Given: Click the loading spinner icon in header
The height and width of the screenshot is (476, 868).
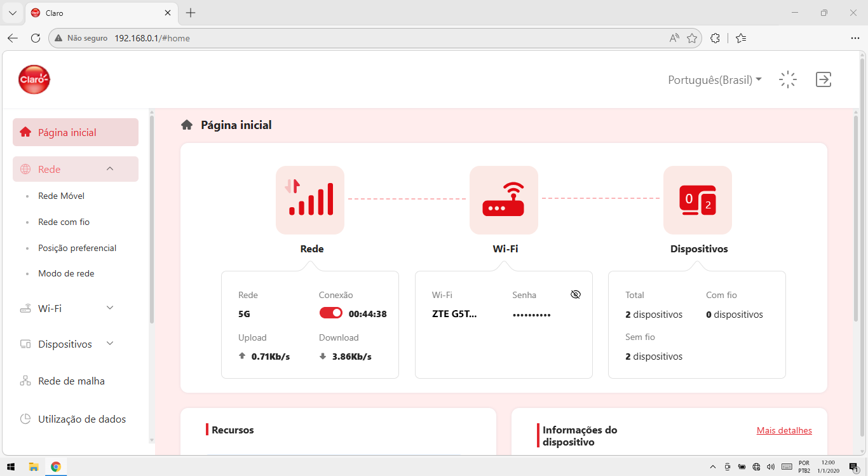Looking at the screenshot, I should tap(788, 79).
